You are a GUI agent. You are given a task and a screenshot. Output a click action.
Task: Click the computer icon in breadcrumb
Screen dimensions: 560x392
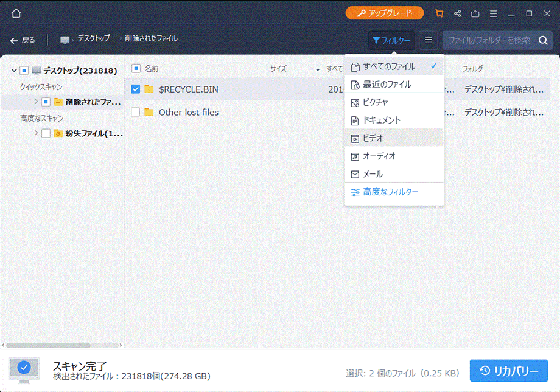(65, 40)
